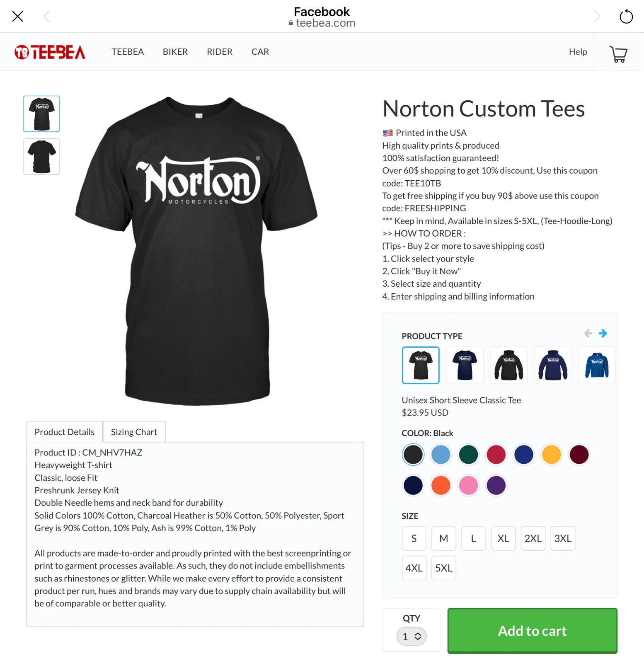Reload the page with refresh icon
Viewport: 644px width, 663px height.
tap(626, 17)
